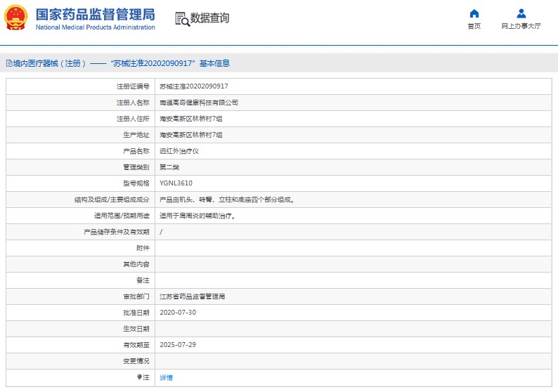Click approval date 2020-07-30
The height and width of the screenshot is (392, 558).
(178, 313)
